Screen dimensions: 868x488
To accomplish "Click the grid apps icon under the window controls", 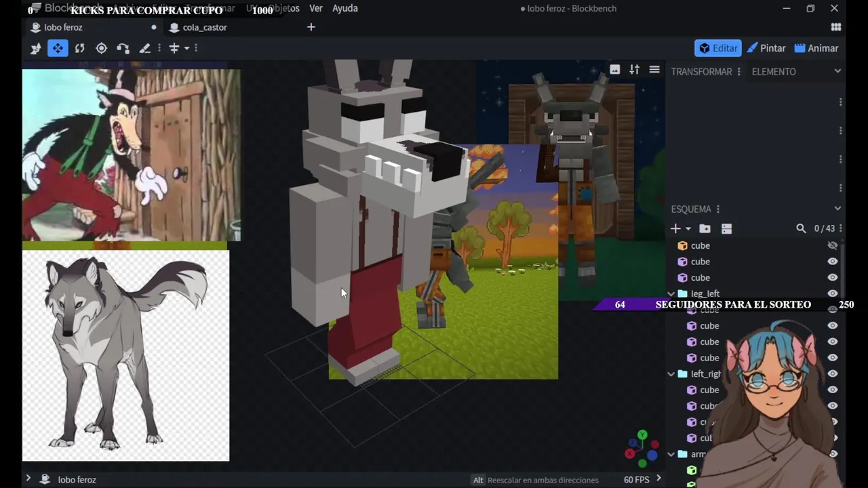I will (836, 27).
